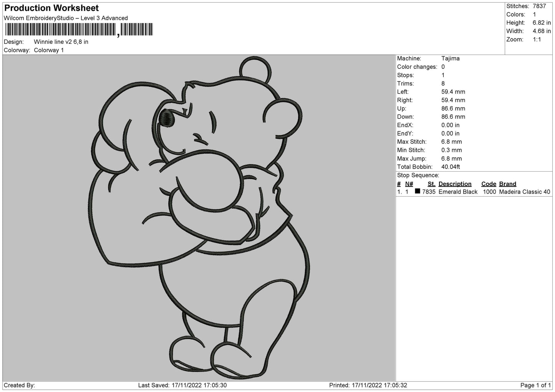Viewport: 555px width, 392px height.
Task: Click the EndY value 0.00 in
Action: [451, 134]
